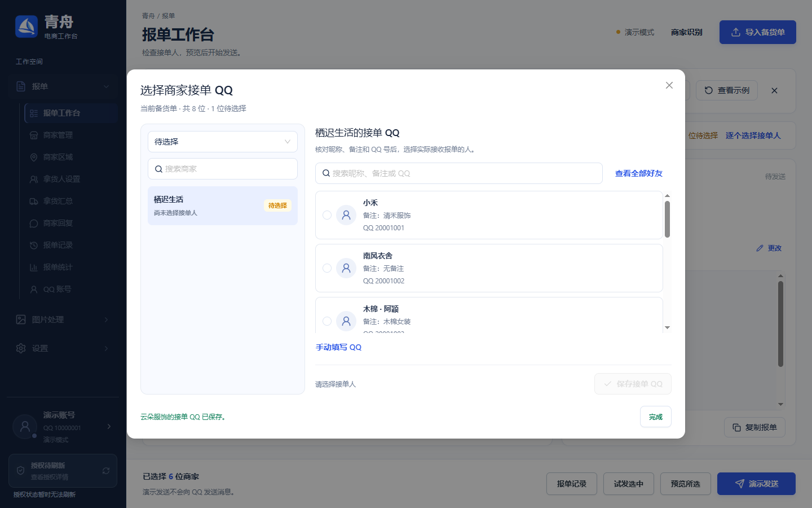The height and width of the screenshot is (508, 812).
Task: Click the 设置 gear icon
Action: 21,348
